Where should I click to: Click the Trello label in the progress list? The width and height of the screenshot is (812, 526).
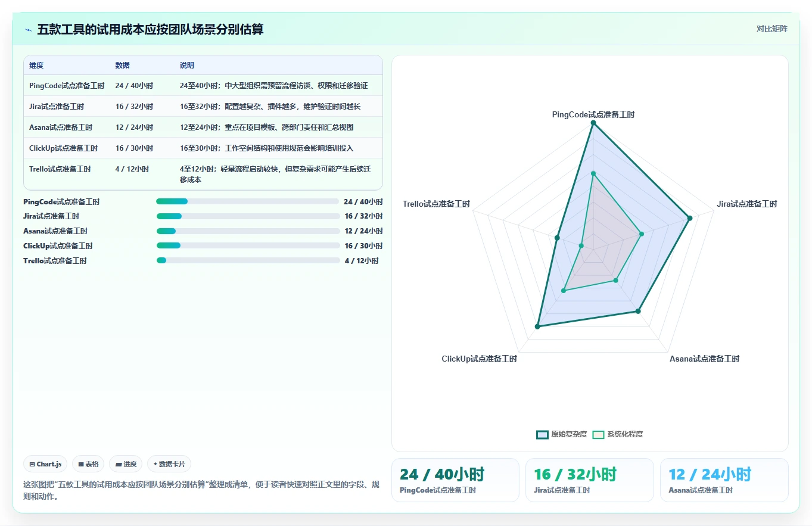pos(55,261)
